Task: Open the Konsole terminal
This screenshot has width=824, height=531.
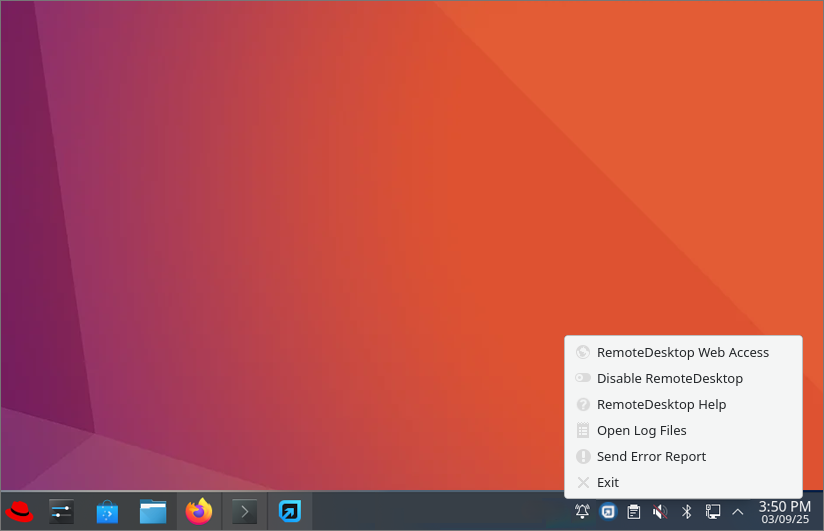Action: coord(244,512)
